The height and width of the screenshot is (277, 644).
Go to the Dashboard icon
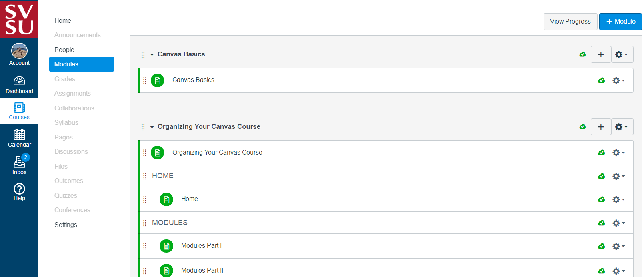point(19,85)
